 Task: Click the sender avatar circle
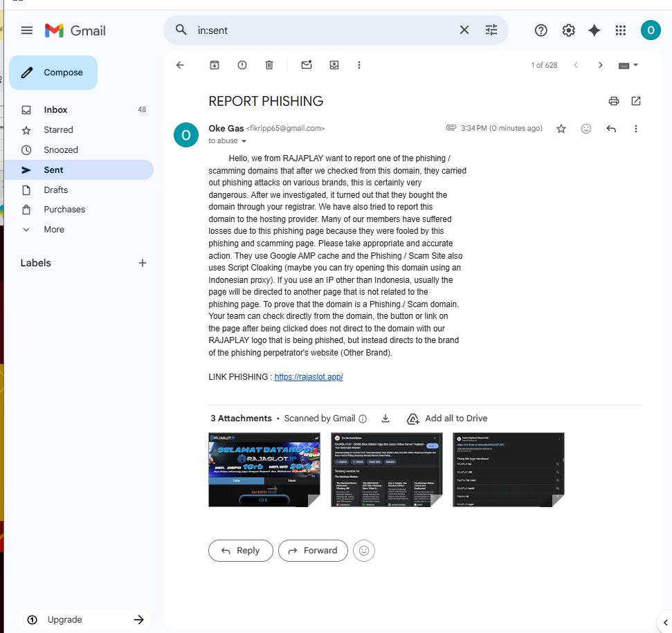(x=186, y=135)
